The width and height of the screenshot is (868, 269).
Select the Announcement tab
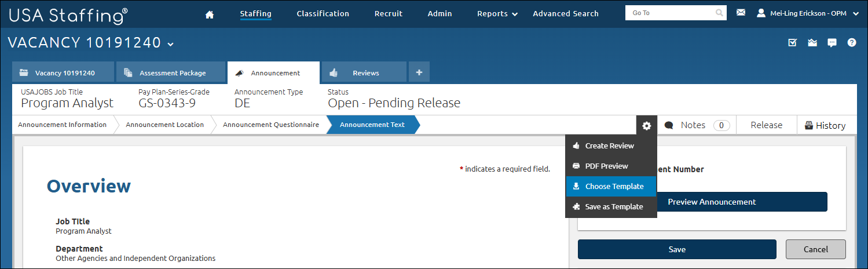pyautogui.click(x=273, y=72)
